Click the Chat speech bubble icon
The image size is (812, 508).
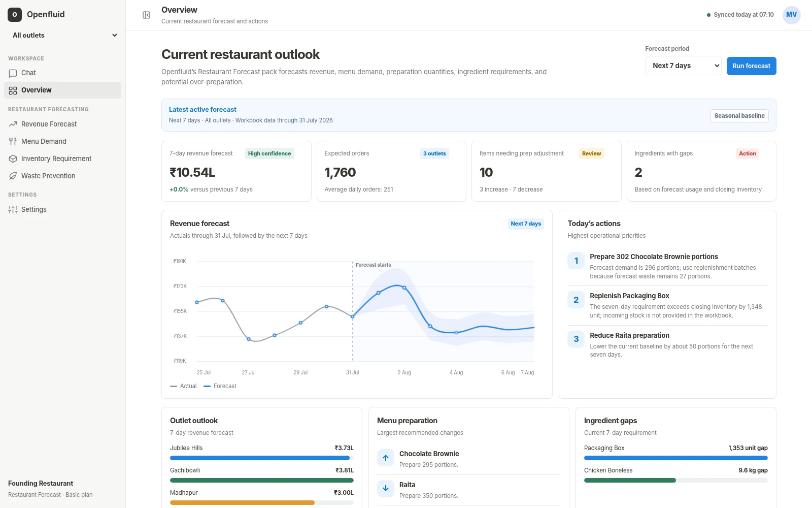[13, 73]
